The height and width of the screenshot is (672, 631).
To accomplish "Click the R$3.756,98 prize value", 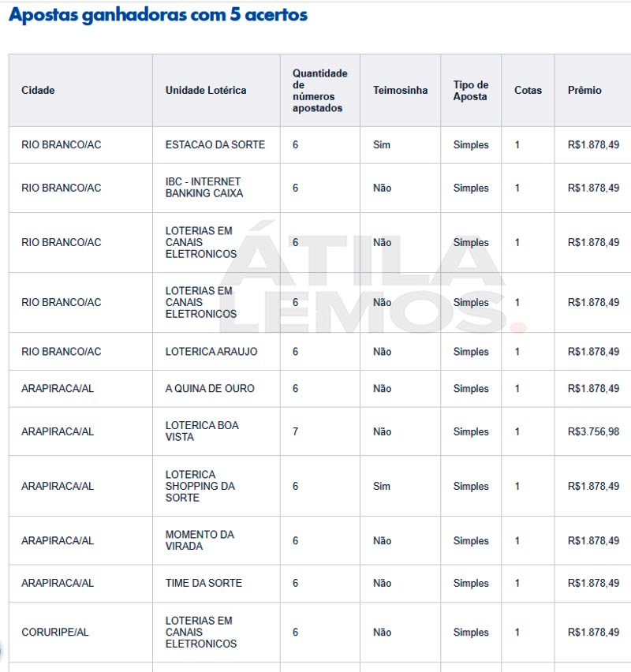I will [x=593, y=431].
